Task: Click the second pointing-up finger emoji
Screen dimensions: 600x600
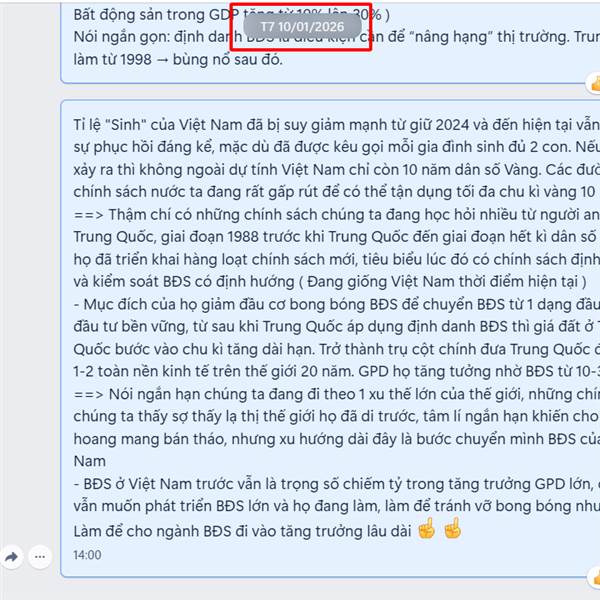Action: tap(452, 528)
